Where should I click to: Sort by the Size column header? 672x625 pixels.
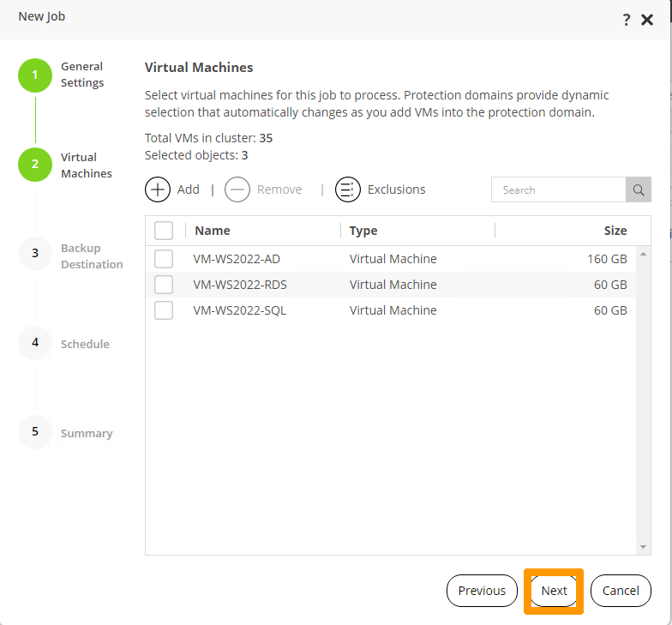click(615, 231)
